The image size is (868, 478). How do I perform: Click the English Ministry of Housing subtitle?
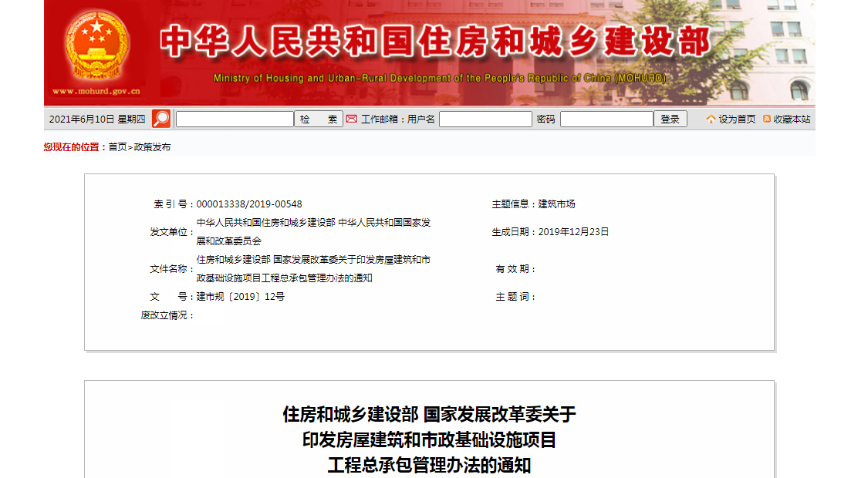point(440,78)
